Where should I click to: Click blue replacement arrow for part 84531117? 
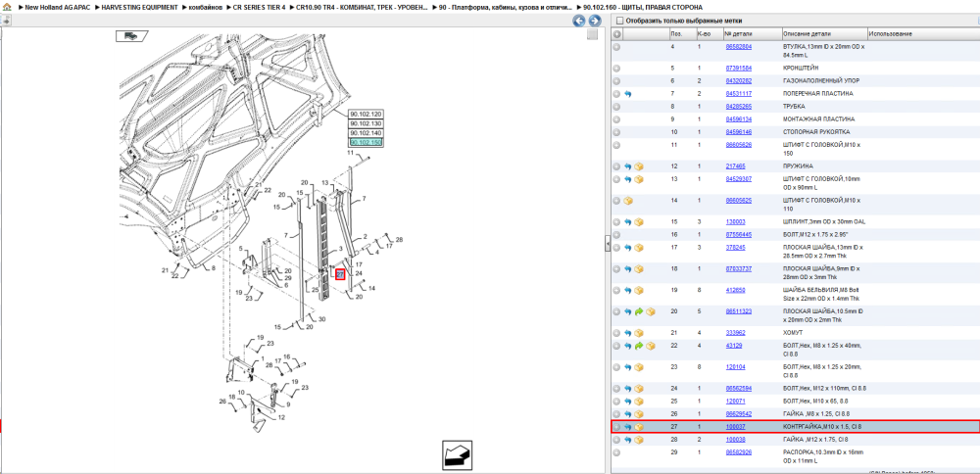click(x=627, y=94)
